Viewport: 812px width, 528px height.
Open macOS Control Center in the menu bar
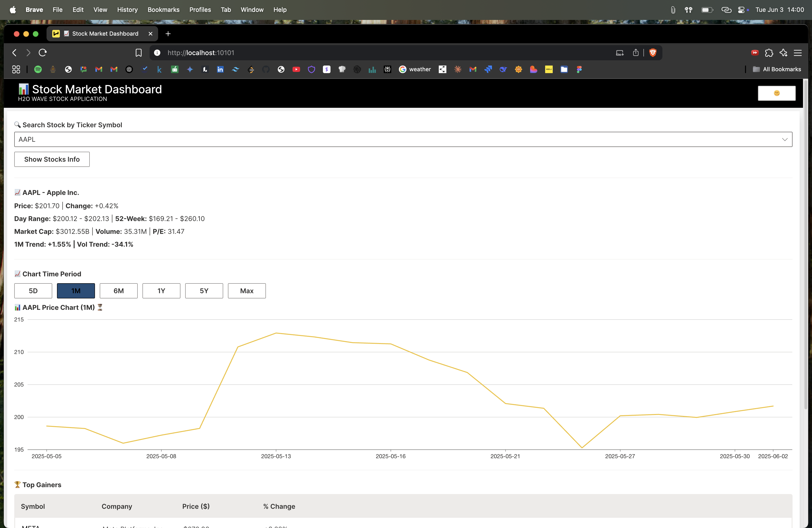[741, 9]
